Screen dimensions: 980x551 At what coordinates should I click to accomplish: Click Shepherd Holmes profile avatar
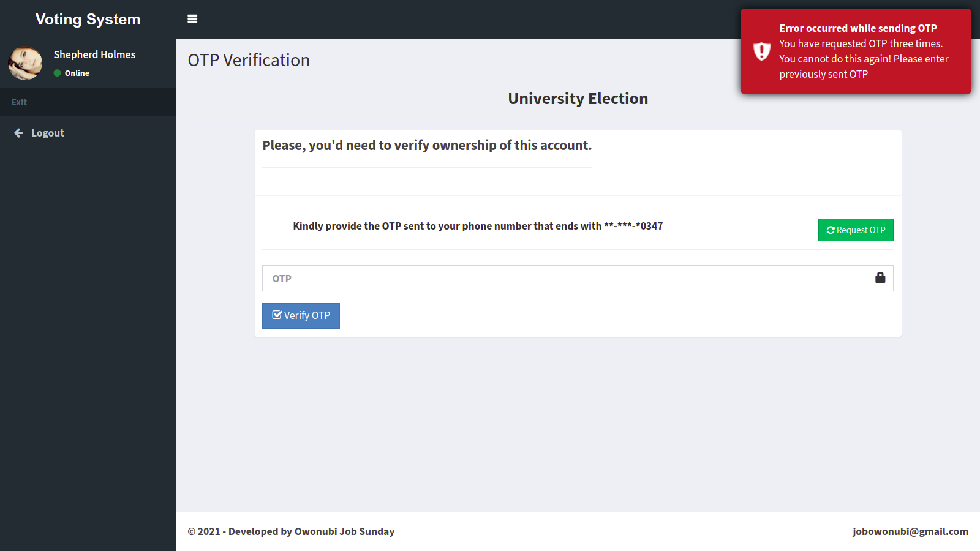pyautogui.click(x=25, y=63)
